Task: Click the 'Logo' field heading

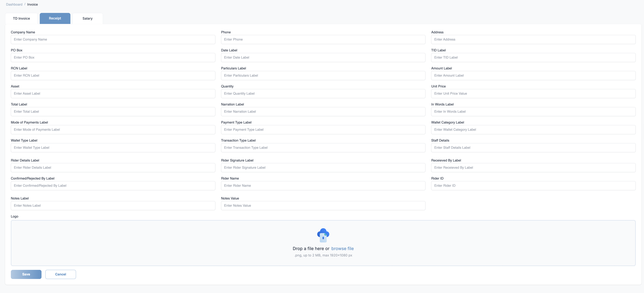Action: click(15, 217)
